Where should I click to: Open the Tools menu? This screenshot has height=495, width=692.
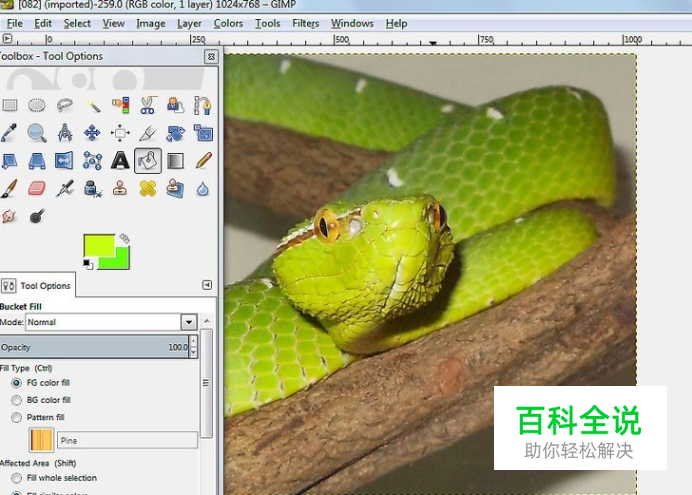point(267,23)
